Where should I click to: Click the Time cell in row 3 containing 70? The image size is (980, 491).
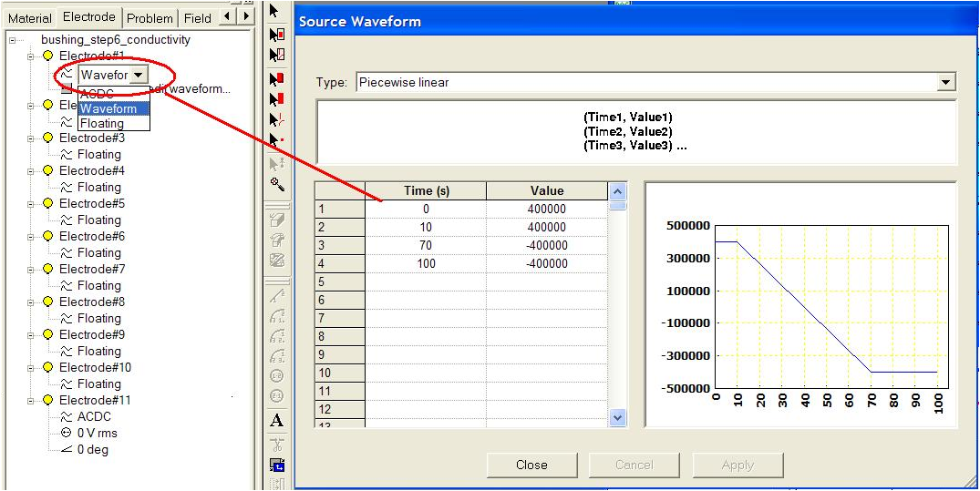point(425,246)
